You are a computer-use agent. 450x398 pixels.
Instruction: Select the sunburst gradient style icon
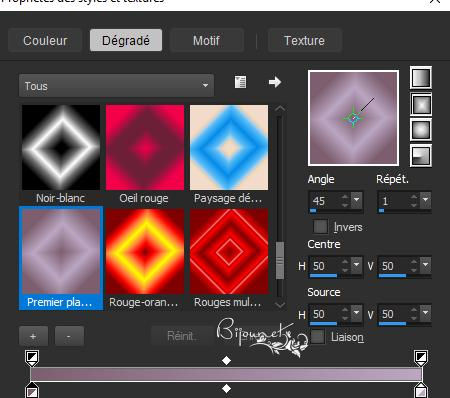coord(421,130)
